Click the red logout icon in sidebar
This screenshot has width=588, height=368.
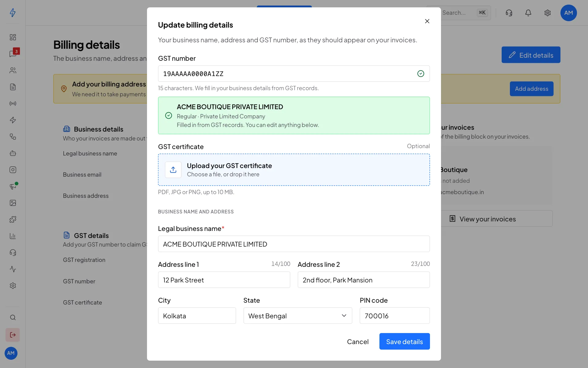pos(13,335)
